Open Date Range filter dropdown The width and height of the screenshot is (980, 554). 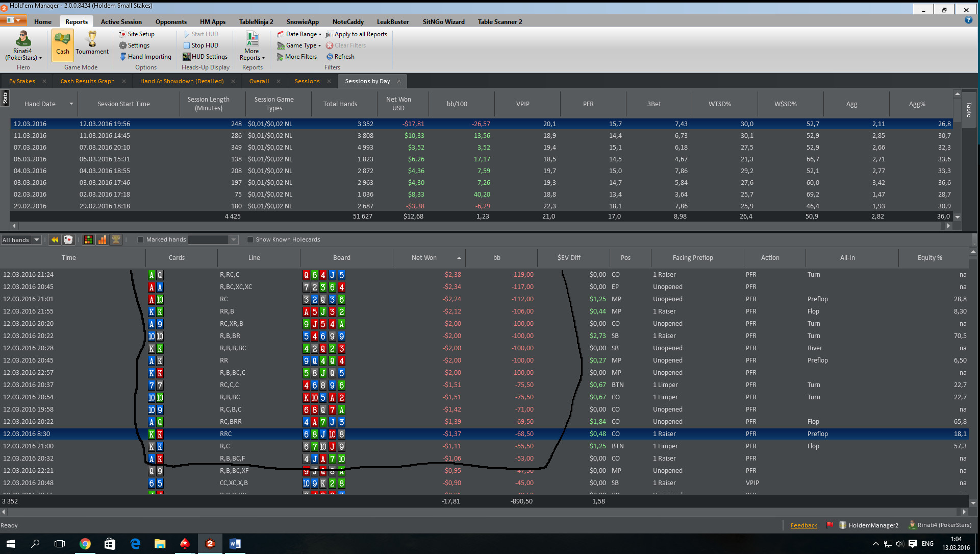click(x=299, y=34)
